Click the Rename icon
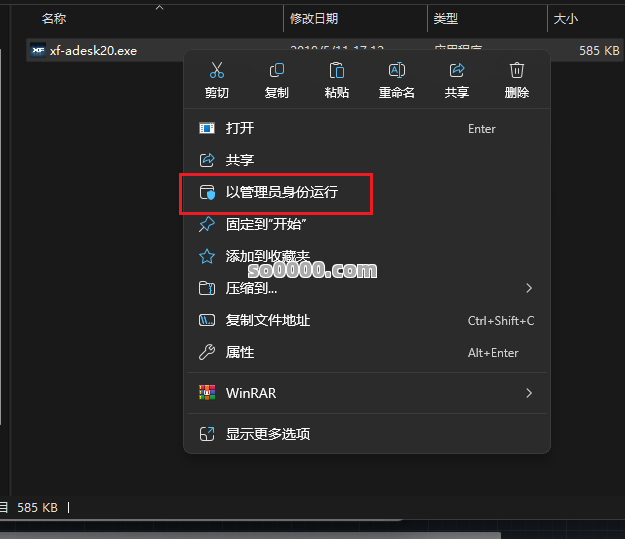This screenshot has height=539, width=625. point(397,71)
